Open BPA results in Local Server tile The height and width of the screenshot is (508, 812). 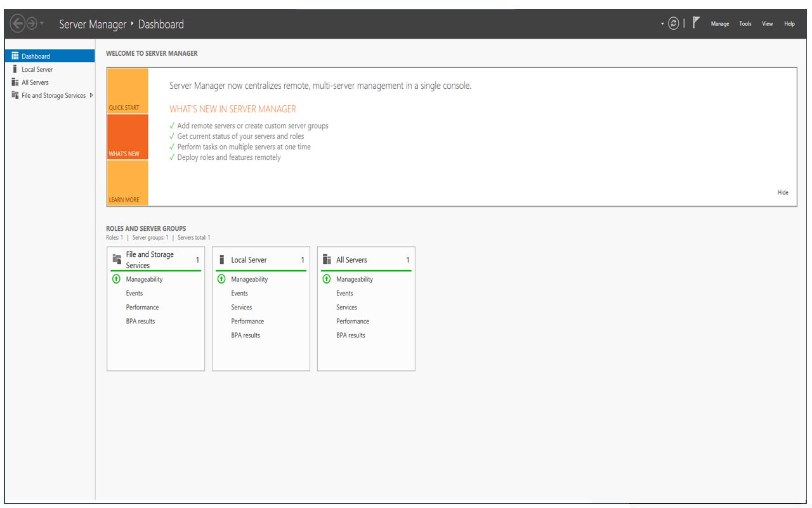point(246,335)
